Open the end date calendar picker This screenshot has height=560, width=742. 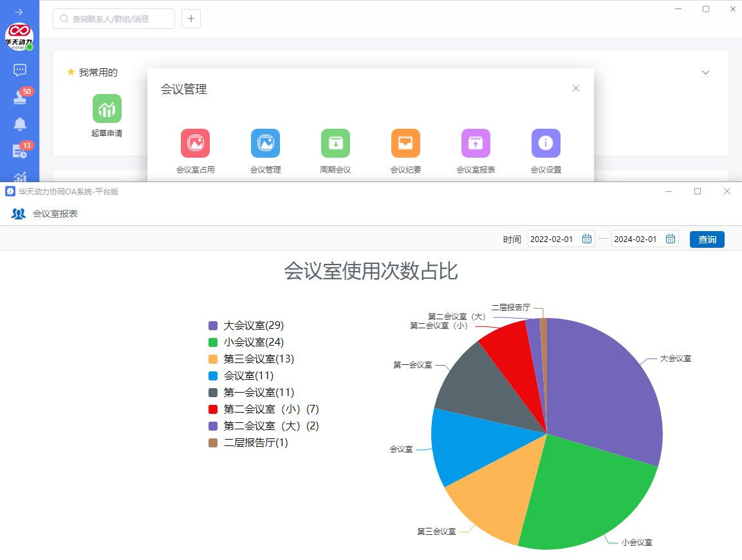pos(670,239)
